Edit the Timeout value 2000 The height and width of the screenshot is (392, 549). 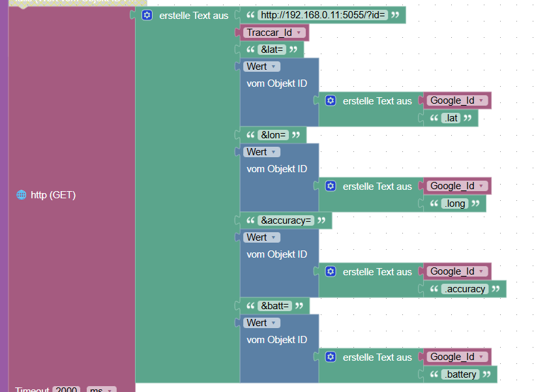tap(66, 389)
